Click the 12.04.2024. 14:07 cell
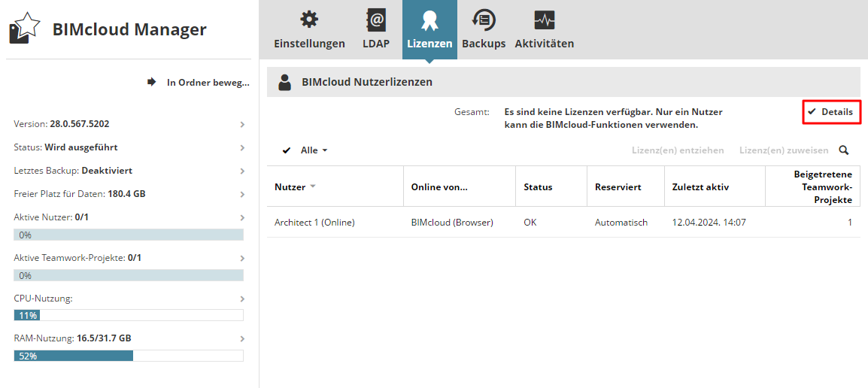Image resolution: width=868 pixels, height=388 pixels. coord(709,223)
